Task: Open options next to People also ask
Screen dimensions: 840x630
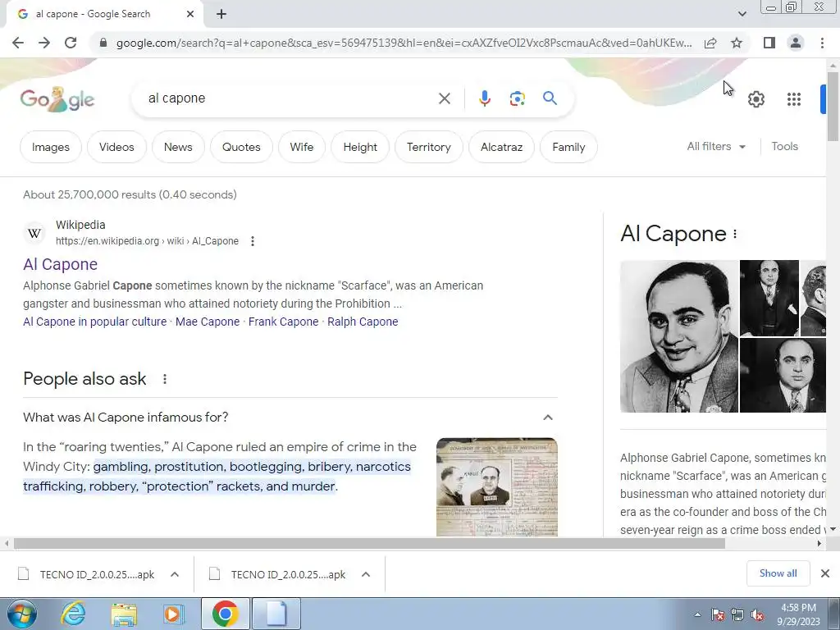Action: pos(165,379)
